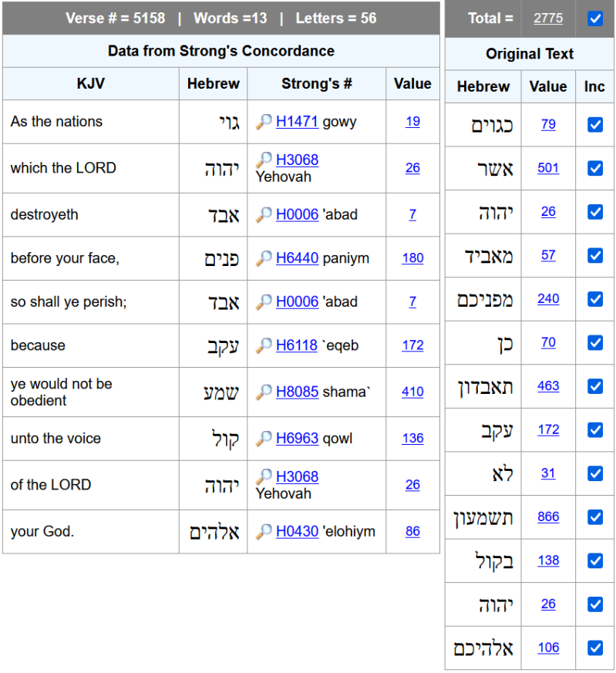Viewport: 616px width, 673px height.
Task: Follow the H8085 Strong's number link
Action: (x=297, y=392)
